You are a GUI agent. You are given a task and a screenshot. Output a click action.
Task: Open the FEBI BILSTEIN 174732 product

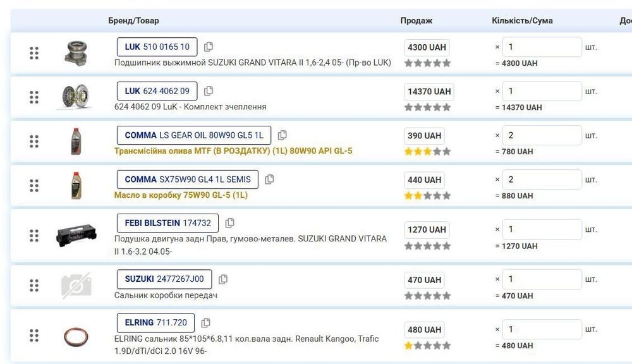pos(167,223)
